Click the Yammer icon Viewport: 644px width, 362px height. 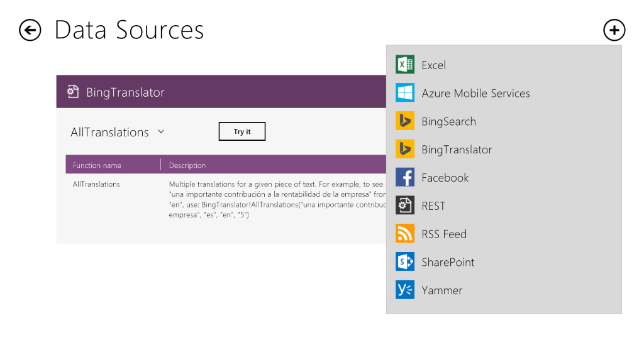pos(406,290)
